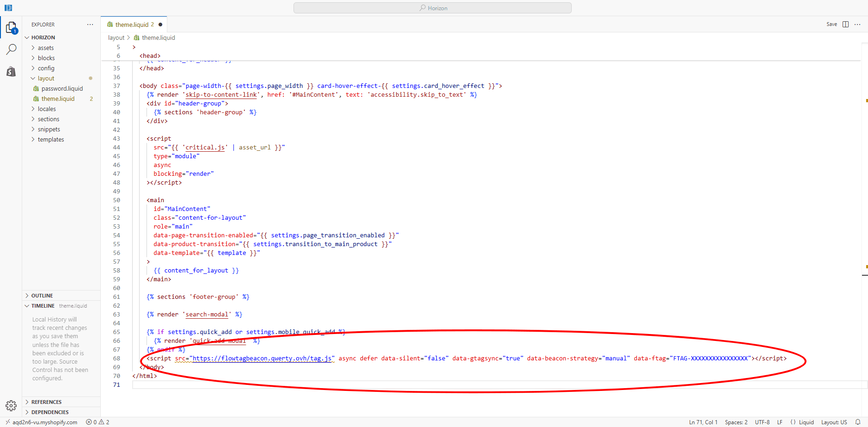Screen dimensions: 868x427
Task: Open the Manage settings gear
Action: 11,405
